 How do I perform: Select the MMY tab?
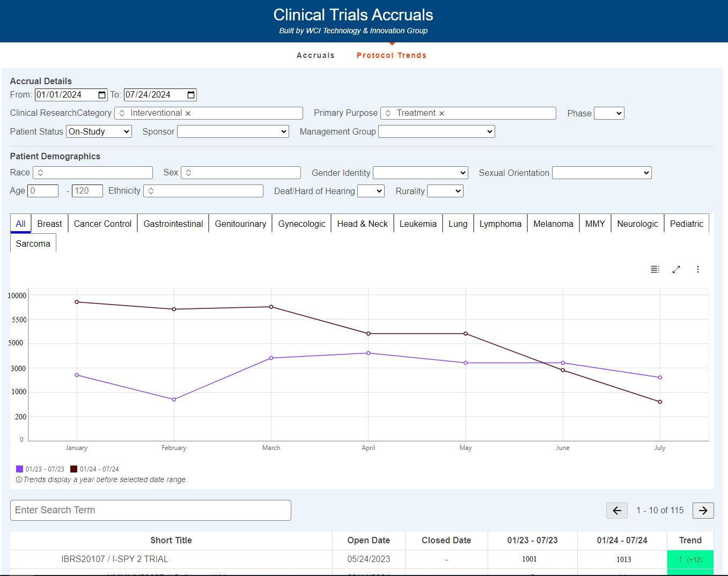click(x=595, y=224)
